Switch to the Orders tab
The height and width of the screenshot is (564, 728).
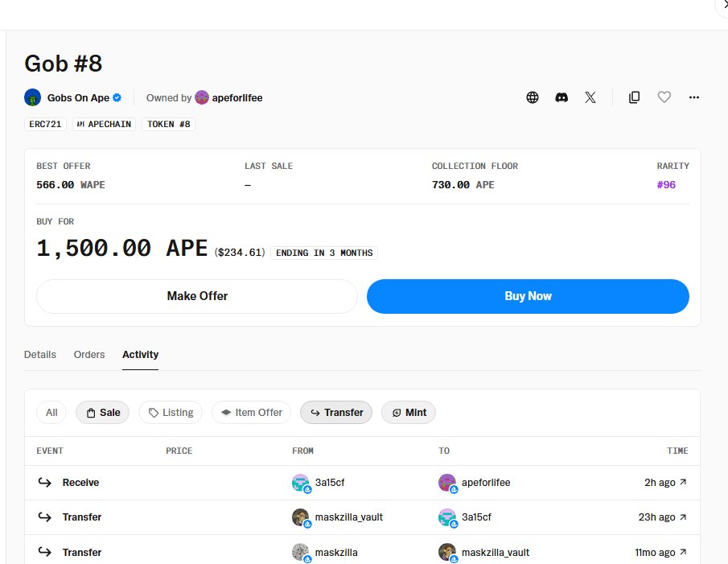click(89, 355)
